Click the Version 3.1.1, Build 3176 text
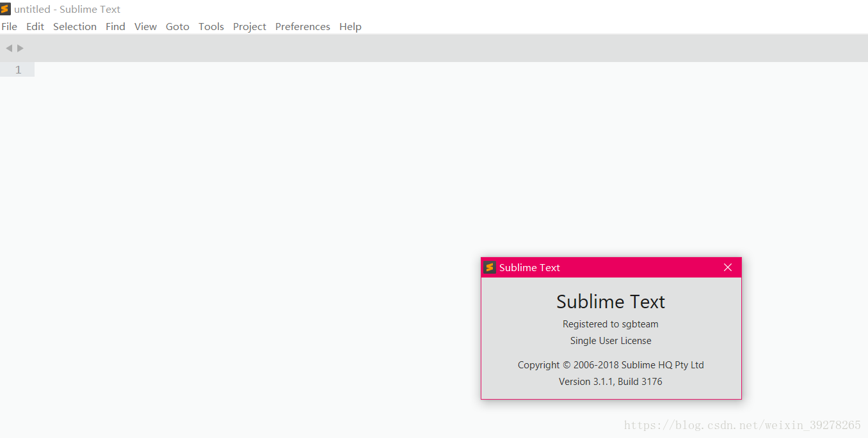 [x=611, y=382]
